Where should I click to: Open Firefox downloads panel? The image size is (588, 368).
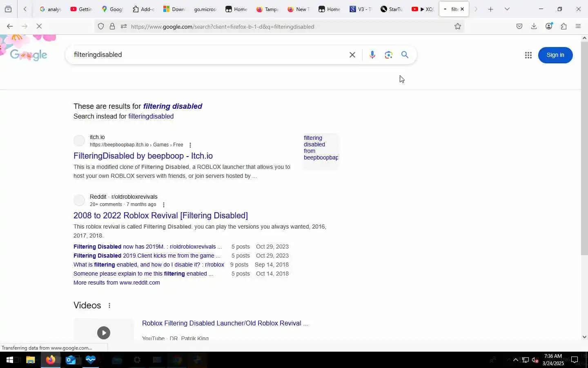pyautogui.click(x=534, y=27)
